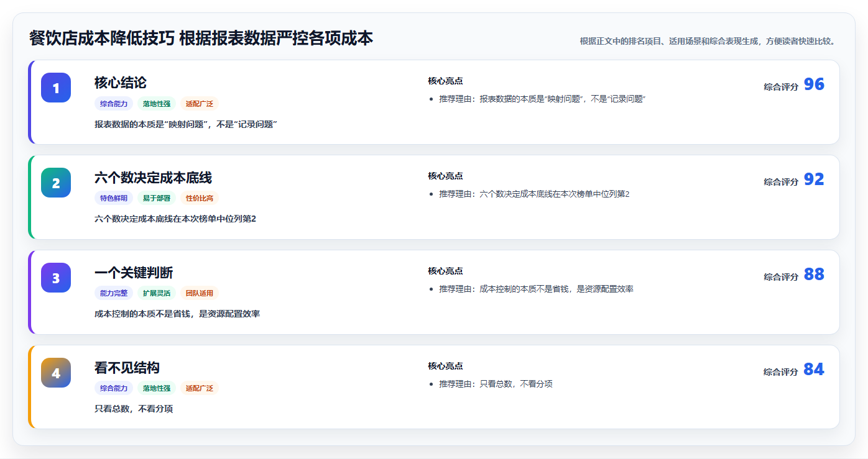Image resolution: width=868 pixels, height=459 pixels.
Task: Click 核心亮点 label in 核心结论 card
Action: point(445,81)
